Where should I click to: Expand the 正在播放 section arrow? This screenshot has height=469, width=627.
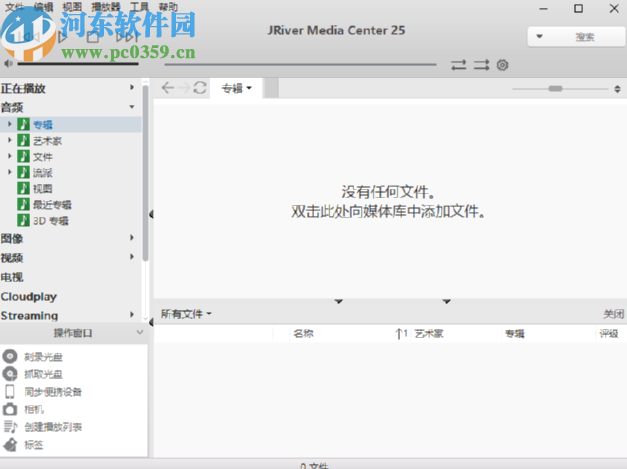tap(132, 87)
